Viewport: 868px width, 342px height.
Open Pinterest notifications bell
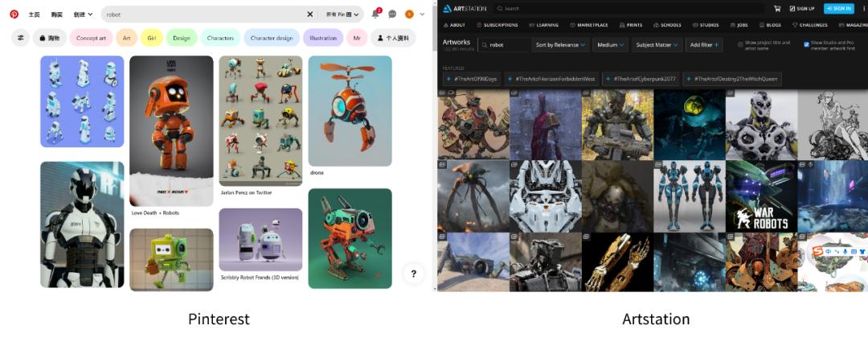(376, 14)
